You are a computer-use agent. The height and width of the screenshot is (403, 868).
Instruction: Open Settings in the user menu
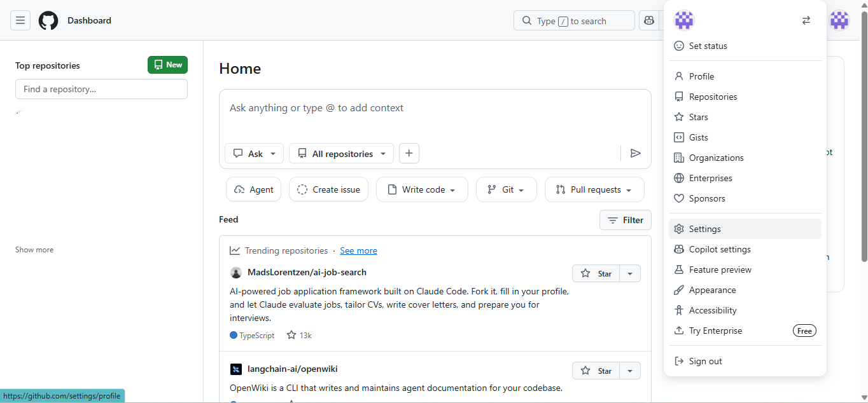pos(745,229)
